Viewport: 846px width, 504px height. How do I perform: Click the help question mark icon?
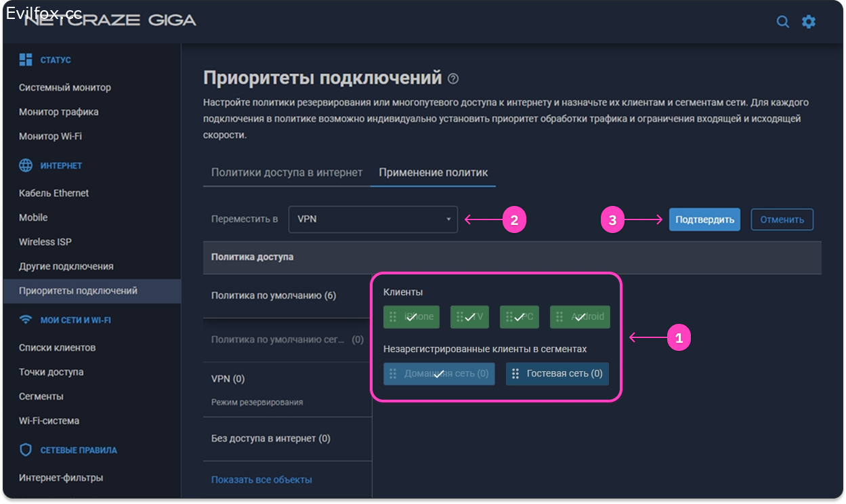[x=453, y=79]
